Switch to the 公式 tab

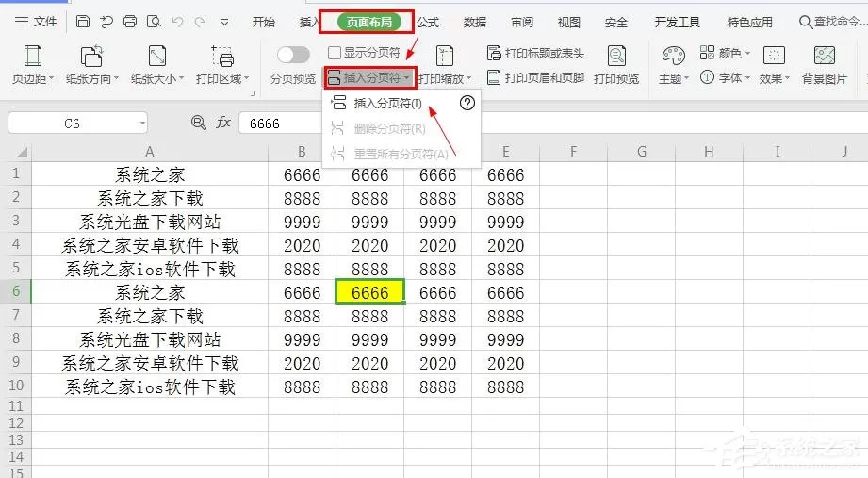(428, 22)
